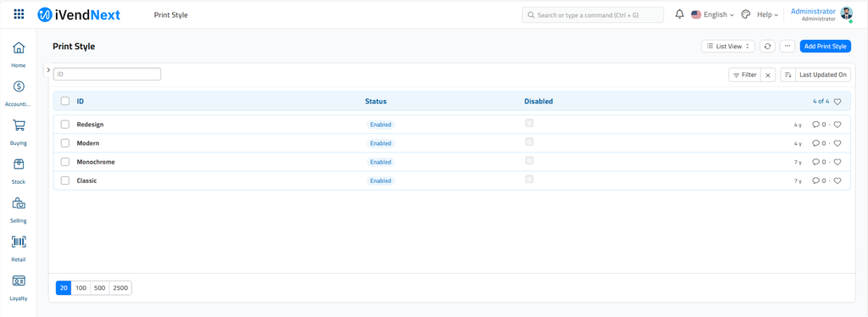
Task: Open the Redesign print style
Action: pos(90,125)
